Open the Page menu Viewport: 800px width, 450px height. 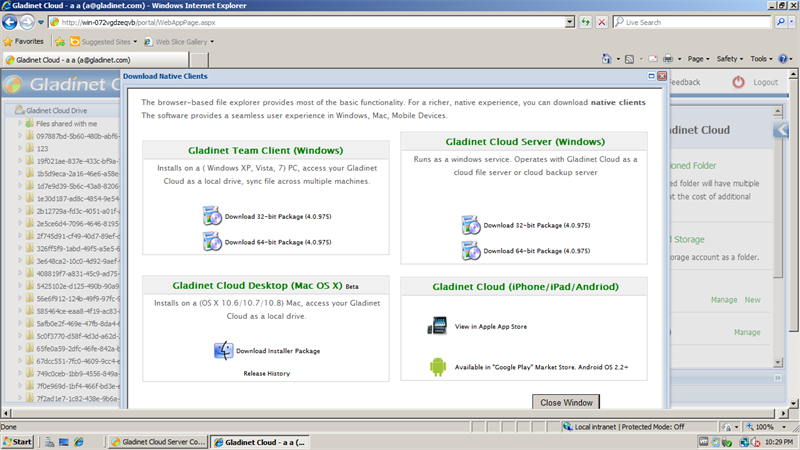(698, 59)
